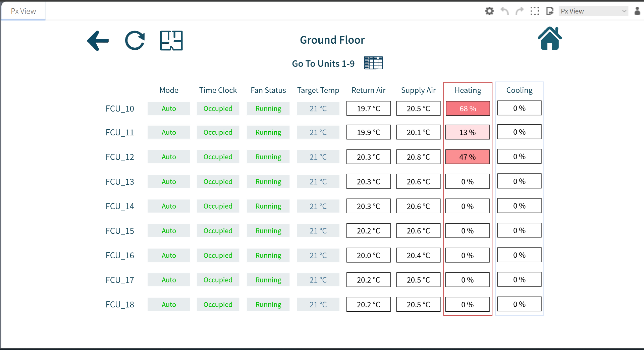Click the FCU_16 row label
The height and width of the screenshot is (350, 644).
click(120, 256)
